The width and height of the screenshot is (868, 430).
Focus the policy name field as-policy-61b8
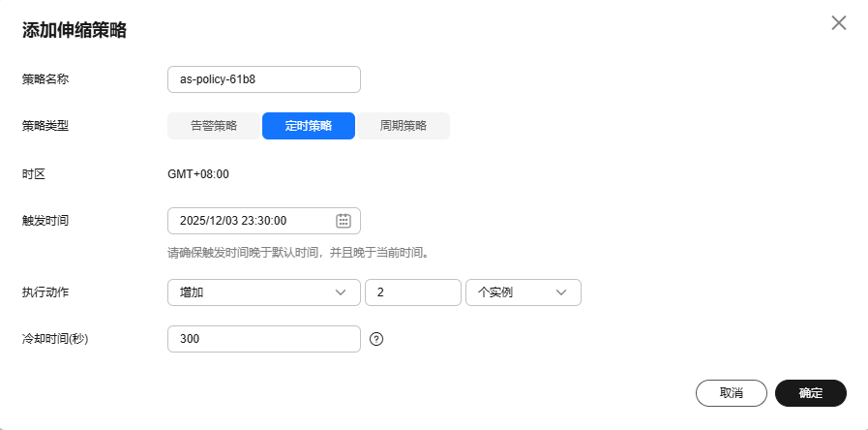pos(263,79)
